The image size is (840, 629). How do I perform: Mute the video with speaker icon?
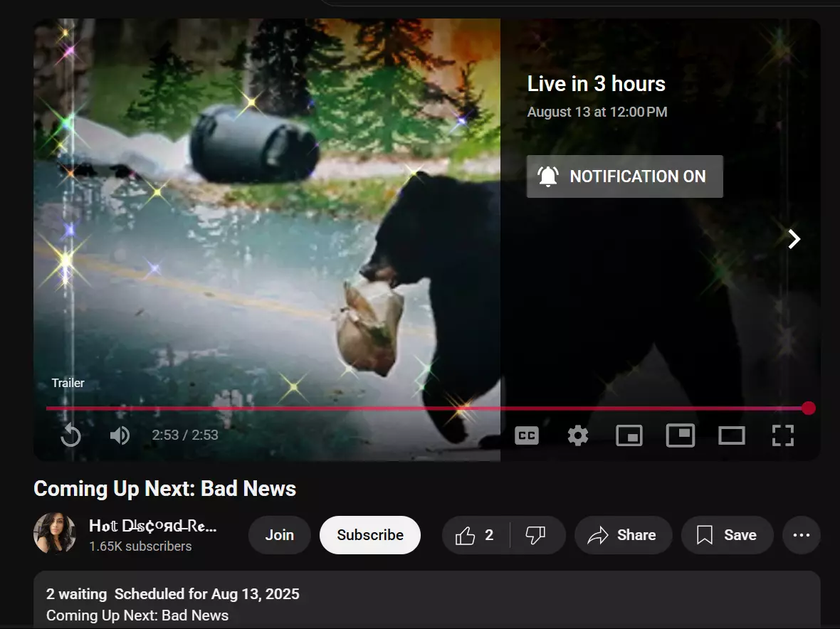click(x=120, y=435)
